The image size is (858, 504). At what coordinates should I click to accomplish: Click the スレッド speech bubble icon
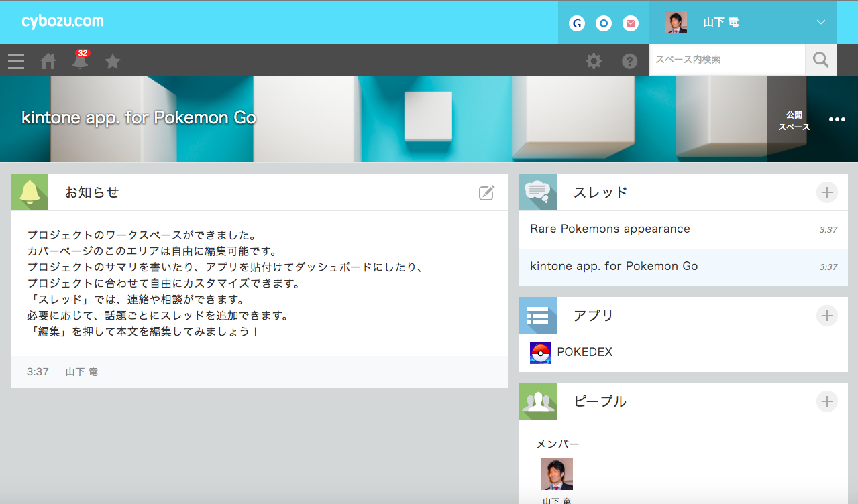[538, 192]
